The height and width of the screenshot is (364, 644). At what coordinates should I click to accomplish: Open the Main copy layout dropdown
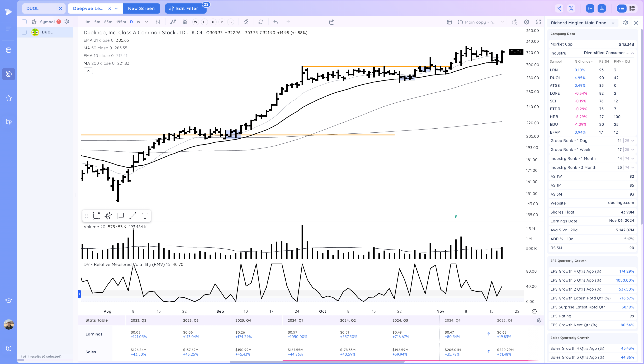480,22
